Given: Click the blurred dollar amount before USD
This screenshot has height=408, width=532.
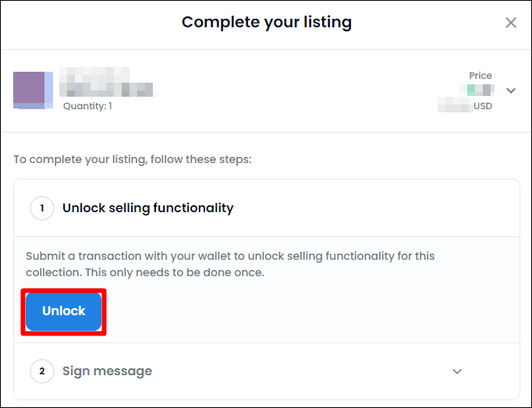Looking at the screenshot, I should [455, 107].
